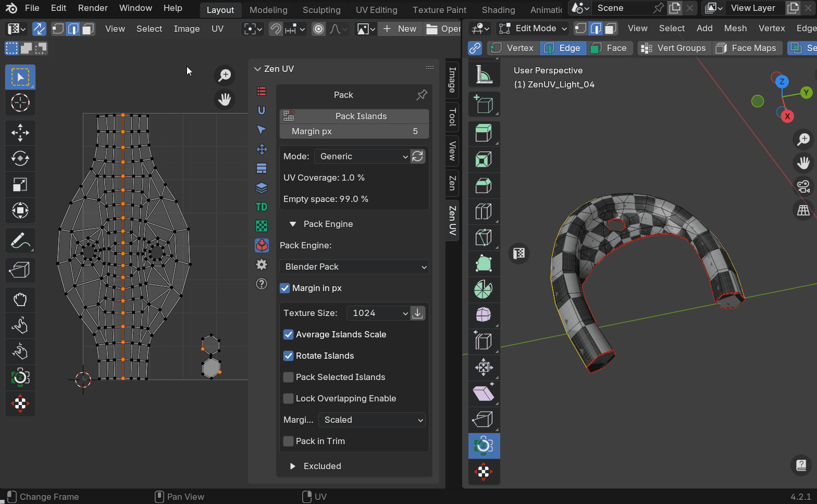Select the Loop Cut tool
The width and height of the screenshot is (817, 504).
pos(484,212)
